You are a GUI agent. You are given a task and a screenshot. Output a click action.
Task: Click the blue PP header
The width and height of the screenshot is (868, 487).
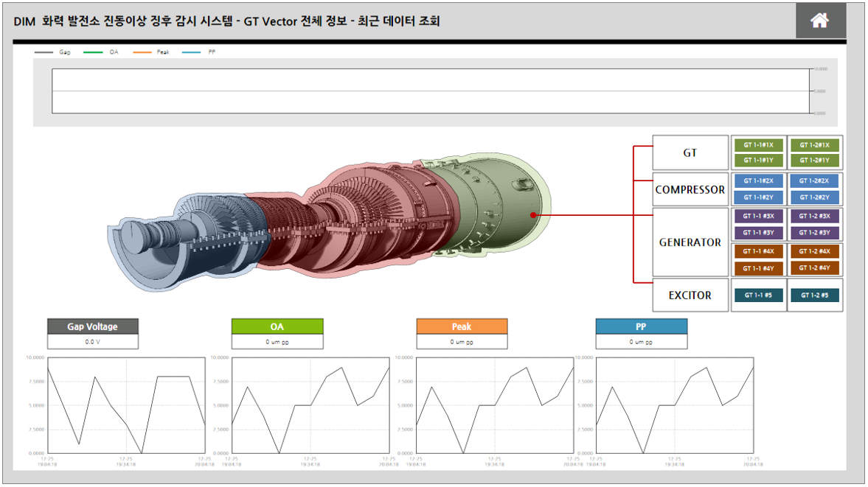click(x=641, y=326)
